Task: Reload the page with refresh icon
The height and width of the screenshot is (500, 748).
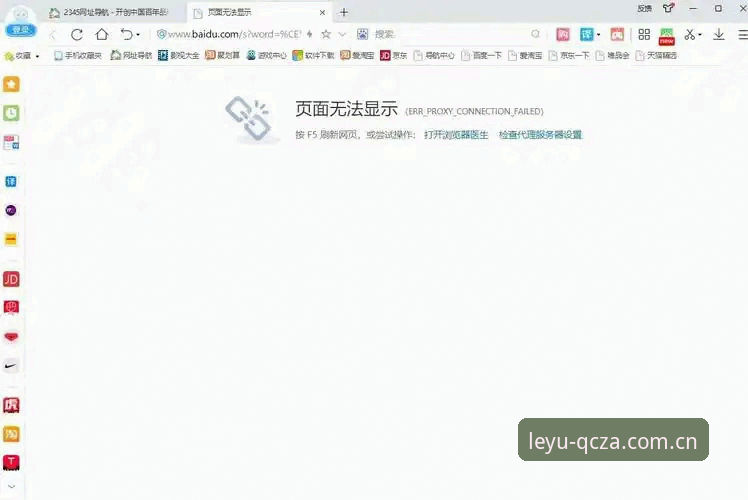Action: click(77, 34)
